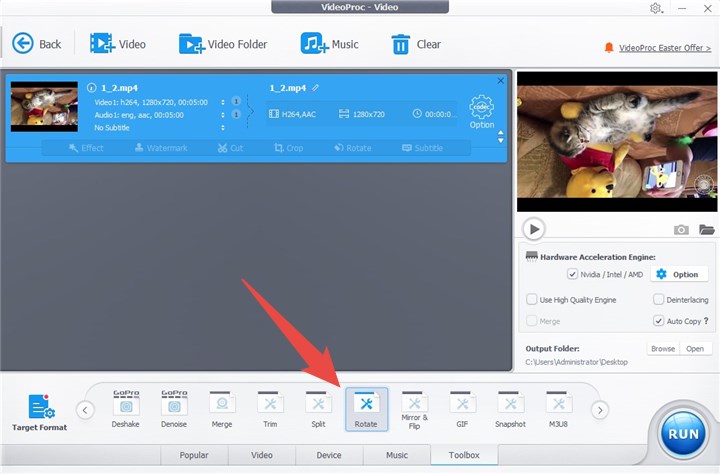The height and width of the screenshot is (474, 720).
Task: Add a video with the Video button
Action: click(118, 44)
